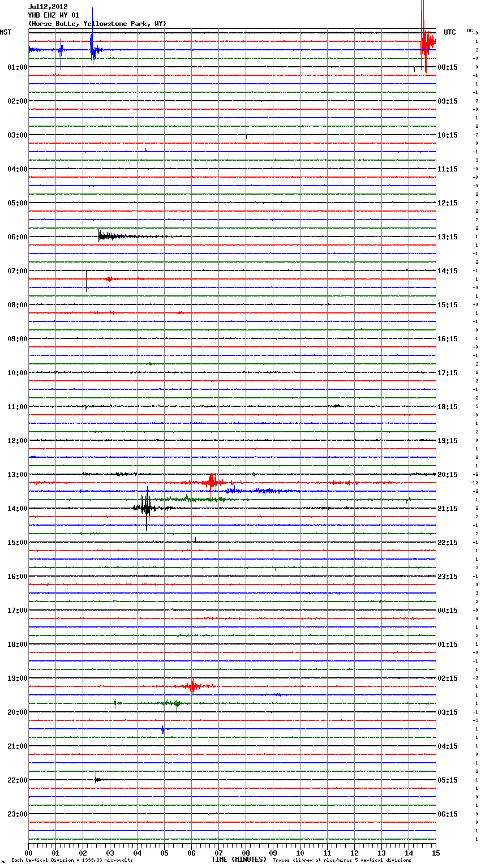The height and width of the screenshot is (868, 481).
Task: Click the 15:00 MST row label
Action: [17, 543]
